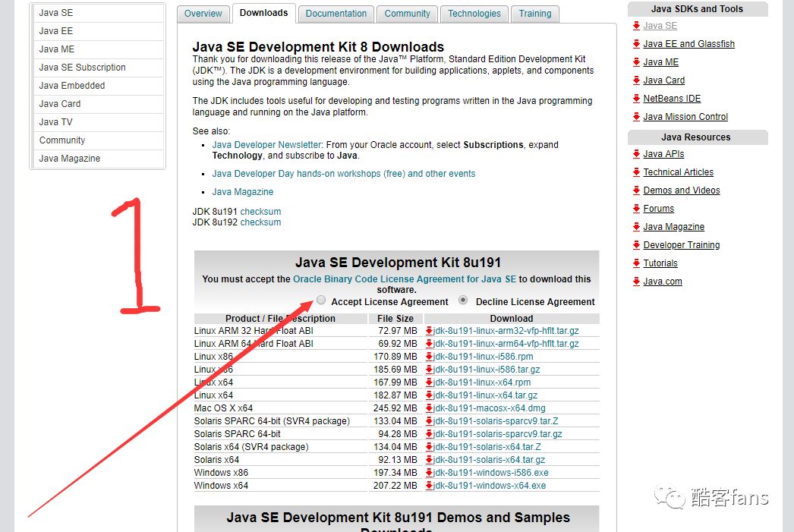794x532 pixels.
Task: Open Java Magazine link under See also
Action: [x=243, y=192]
